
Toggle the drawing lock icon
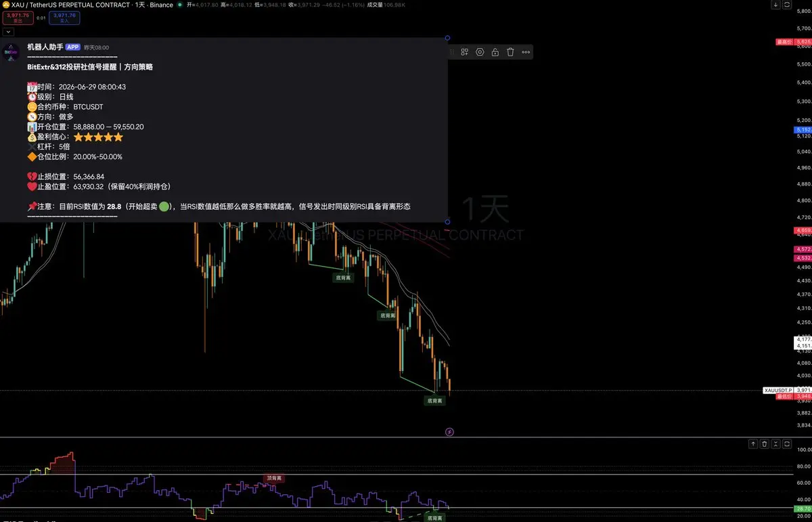coord(495,52)
